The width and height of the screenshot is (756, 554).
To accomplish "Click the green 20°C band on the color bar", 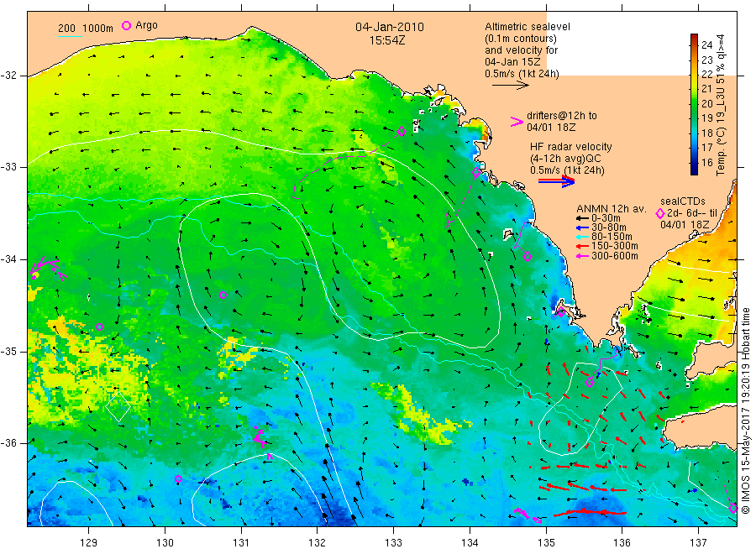I will click(694, 103).
